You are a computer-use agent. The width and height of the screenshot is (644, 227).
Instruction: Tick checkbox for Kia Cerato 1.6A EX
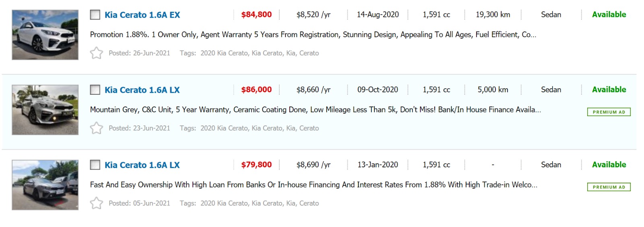[95, 15]
